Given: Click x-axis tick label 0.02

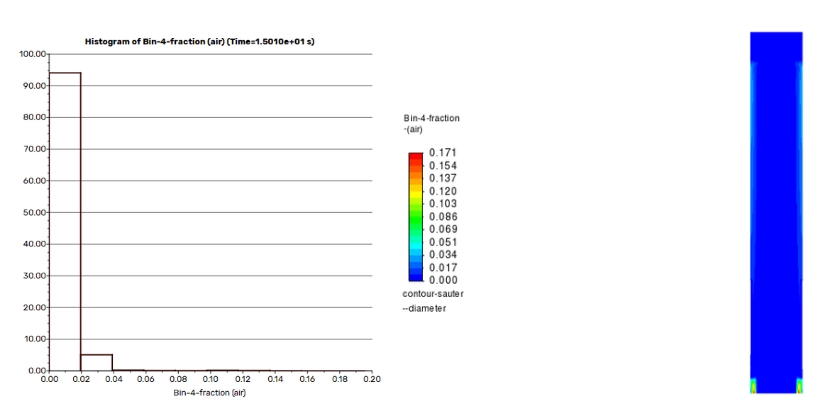Looking at the screenshot, I should 82,379.
